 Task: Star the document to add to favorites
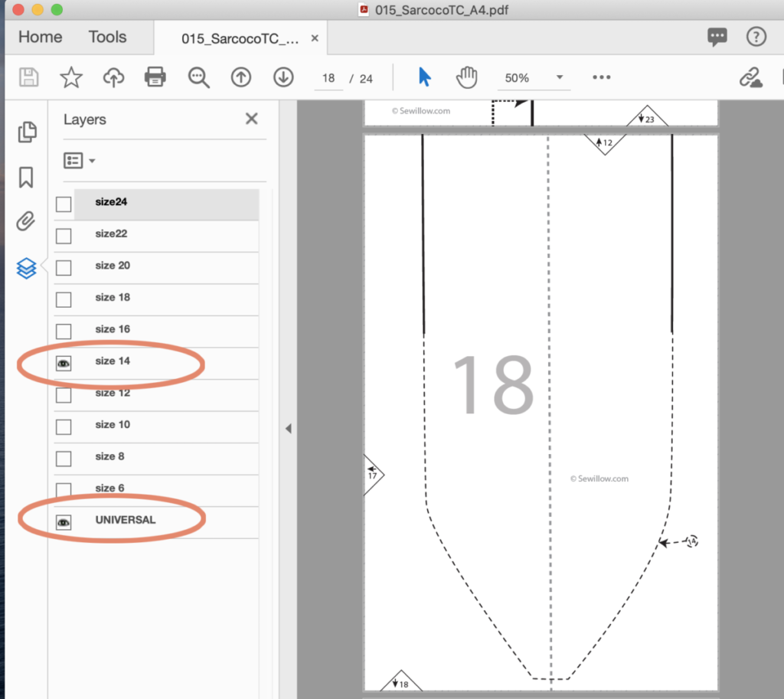[x=70, y=77]
